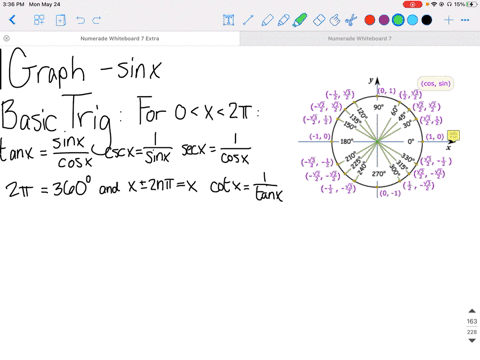Select the scissors cut tool
Screen dimensions: 480x360
click(x=351, y=20)
